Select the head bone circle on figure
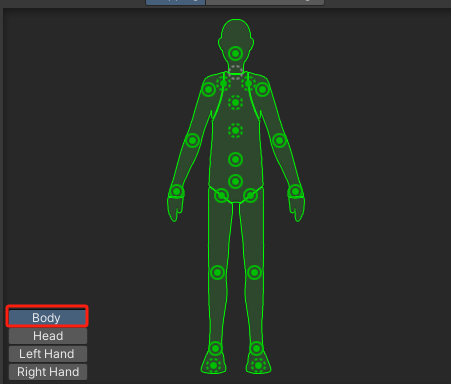Viewport: 451px width, 384px height. 236,53
